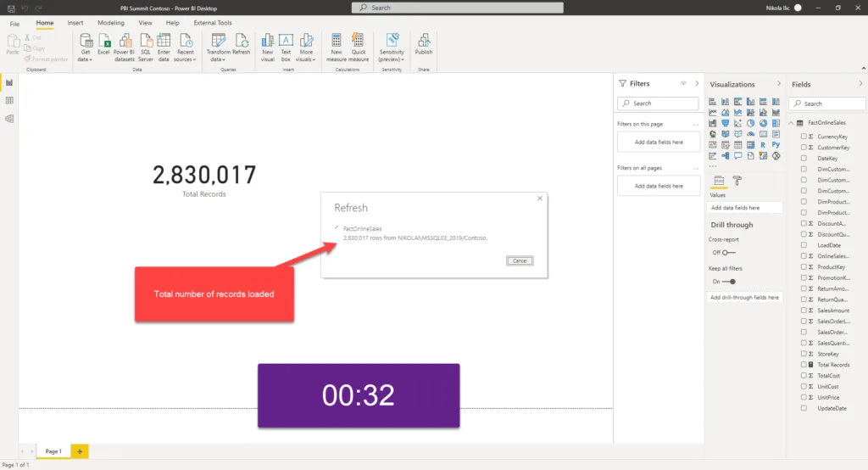Collapse the Visualizations pane chevron

click(x=779, y=84)
